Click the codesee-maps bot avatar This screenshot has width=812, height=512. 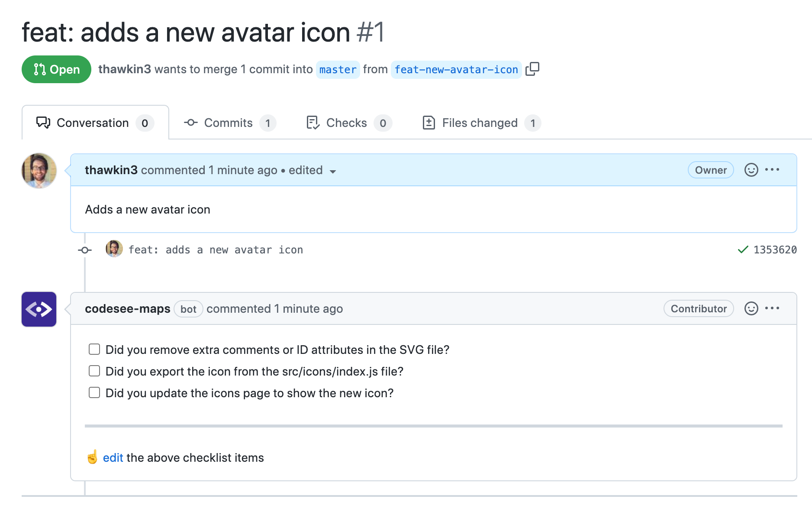[39, 309]
